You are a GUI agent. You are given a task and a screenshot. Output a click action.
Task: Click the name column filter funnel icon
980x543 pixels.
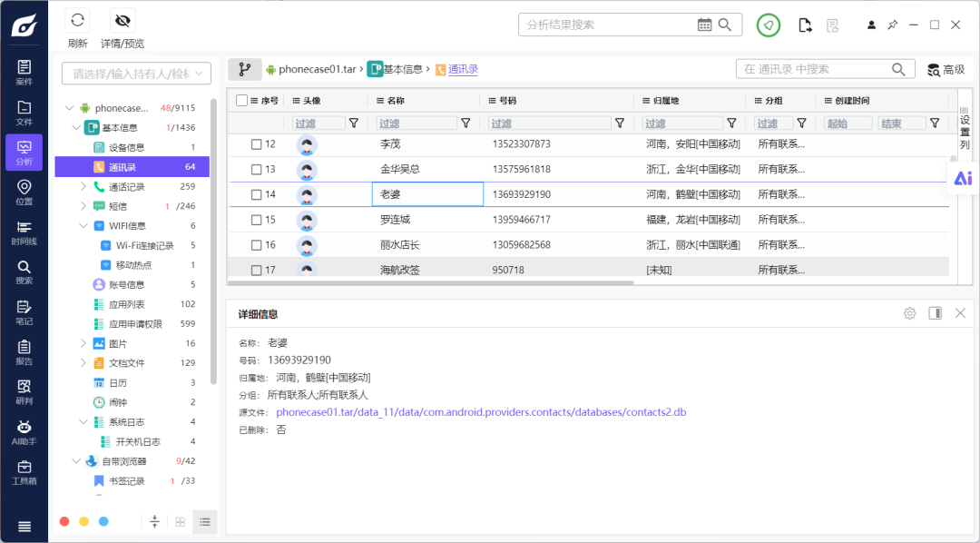465,123
